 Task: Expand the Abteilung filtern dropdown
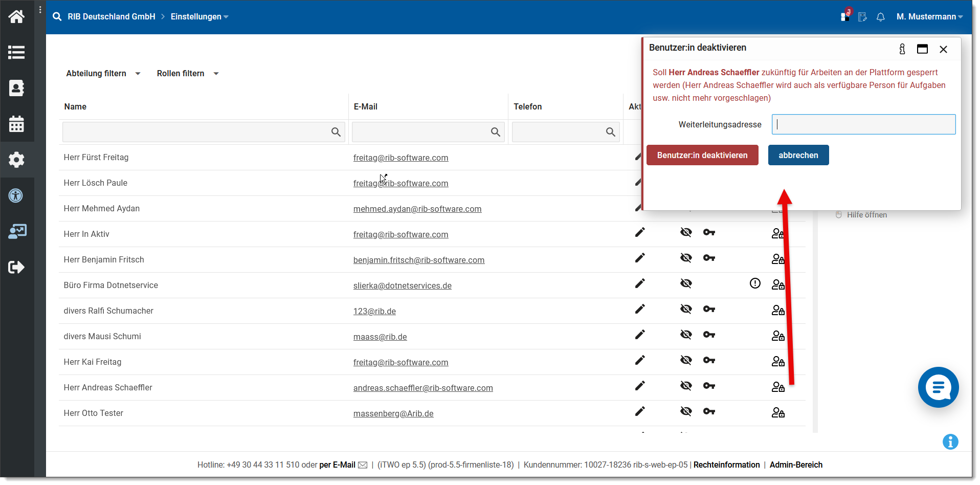tap(103, 74)
